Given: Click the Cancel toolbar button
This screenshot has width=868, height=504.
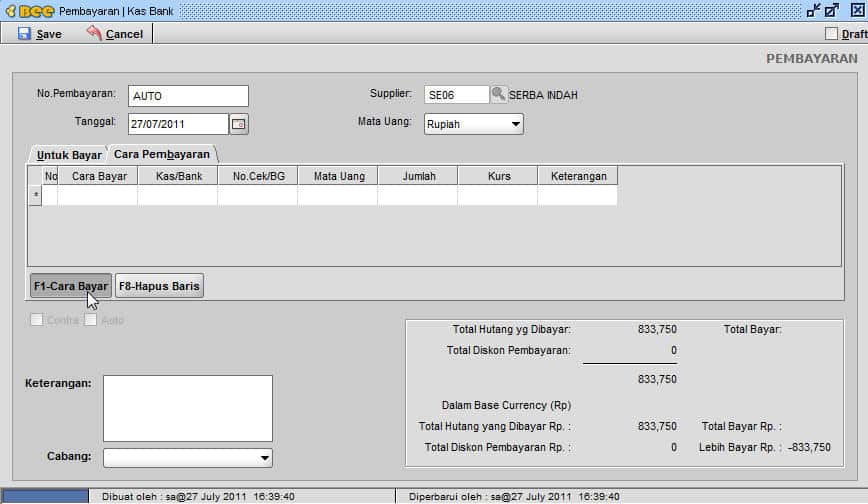Looking at the screenshot, I should point(115,34).
